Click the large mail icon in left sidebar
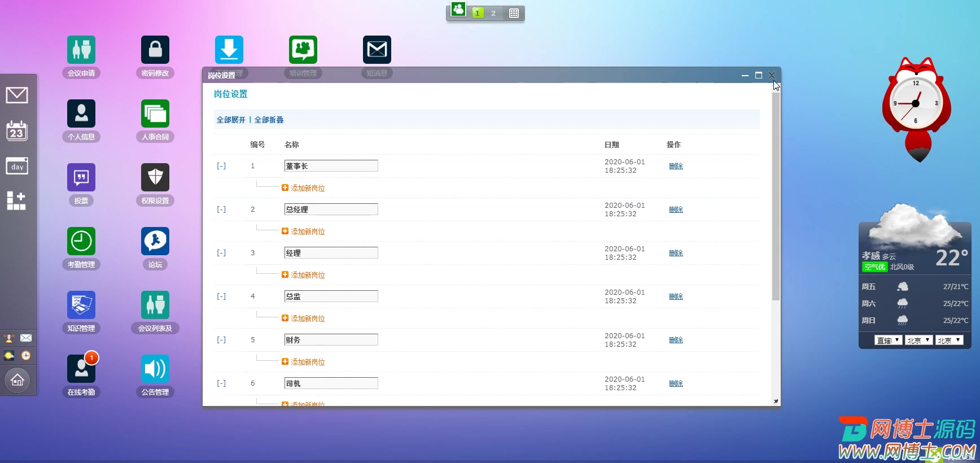Viewport: 980px width, 463px height. [17, 95]
